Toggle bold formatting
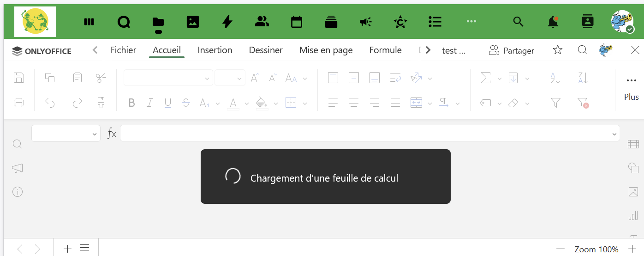Viewport: 644px width, 256px height. tap(131, 103)
